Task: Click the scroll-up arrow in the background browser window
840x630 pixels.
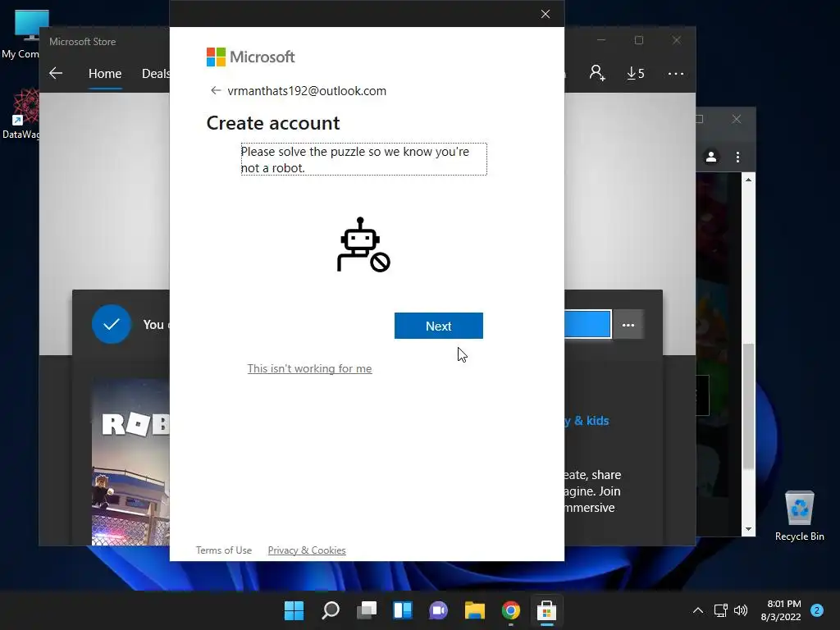Action: (748, 180)
